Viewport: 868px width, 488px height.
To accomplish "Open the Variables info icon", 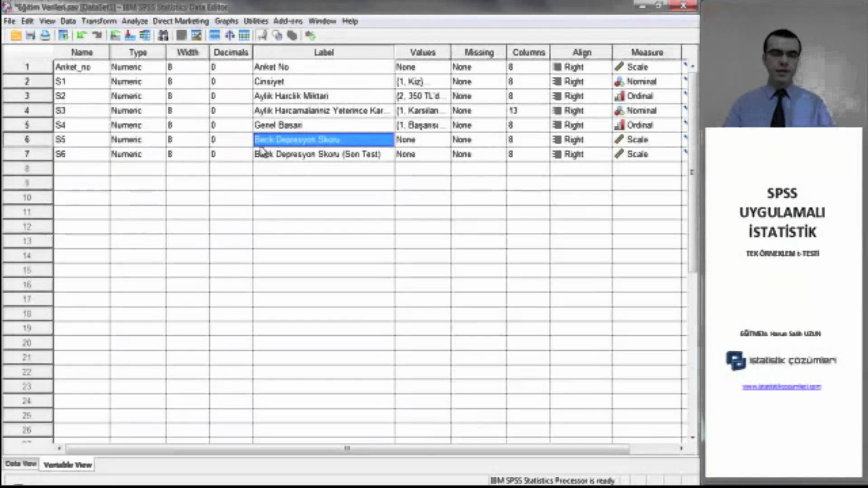I will 145,35.
